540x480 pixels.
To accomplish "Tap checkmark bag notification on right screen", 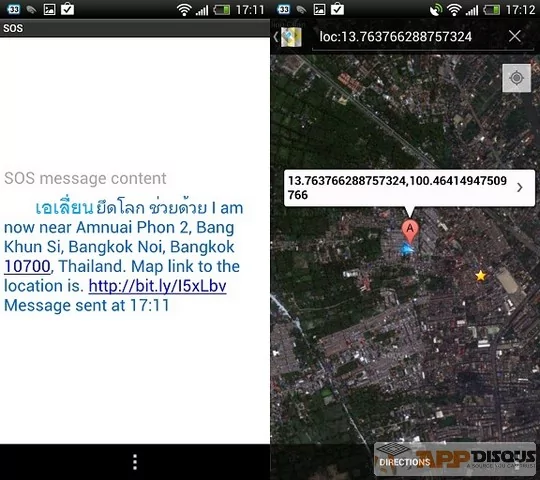I will tap(338, 9).
